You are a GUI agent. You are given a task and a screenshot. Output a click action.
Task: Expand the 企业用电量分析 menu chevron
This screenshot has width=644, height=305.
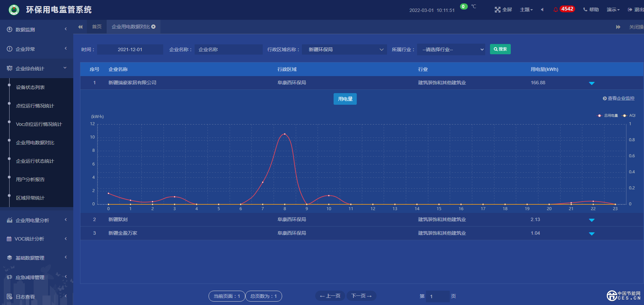pyautogui.click(x=66, y=220)
